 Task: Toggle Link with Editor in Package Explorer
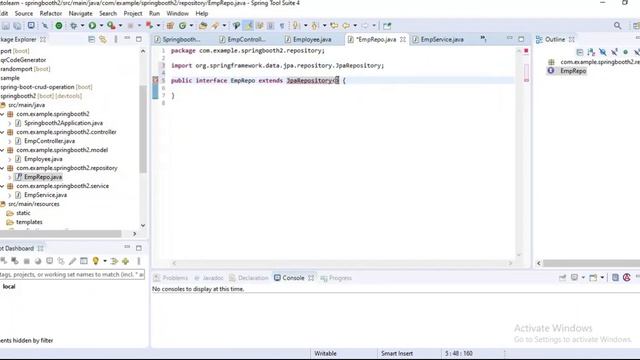[103, 39]
